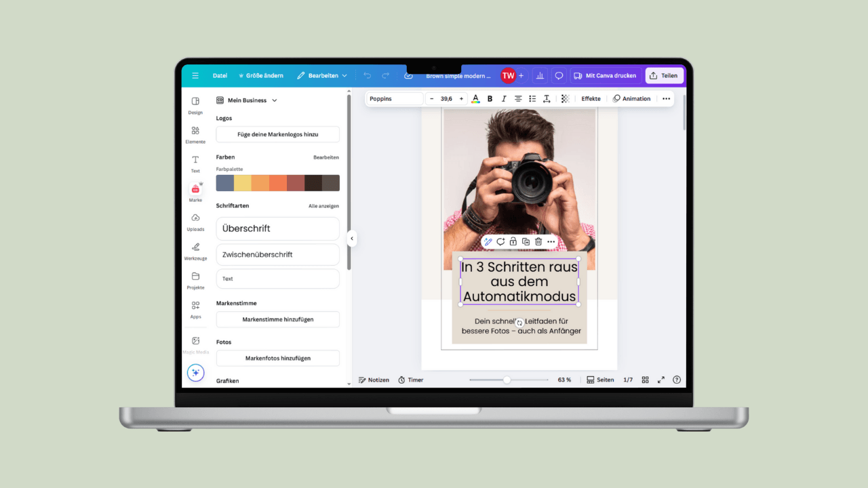This screenshot has height=488, width=868.
Task: Open the analytics chart icon
Action: pyautogui.click(x=540, y=76)
